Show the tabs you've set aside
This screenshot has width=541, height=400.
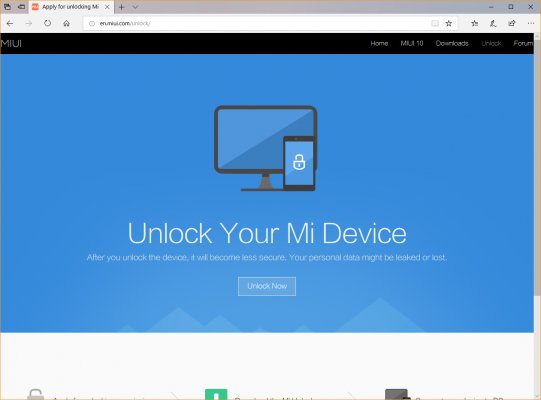[x=7, y=7]
